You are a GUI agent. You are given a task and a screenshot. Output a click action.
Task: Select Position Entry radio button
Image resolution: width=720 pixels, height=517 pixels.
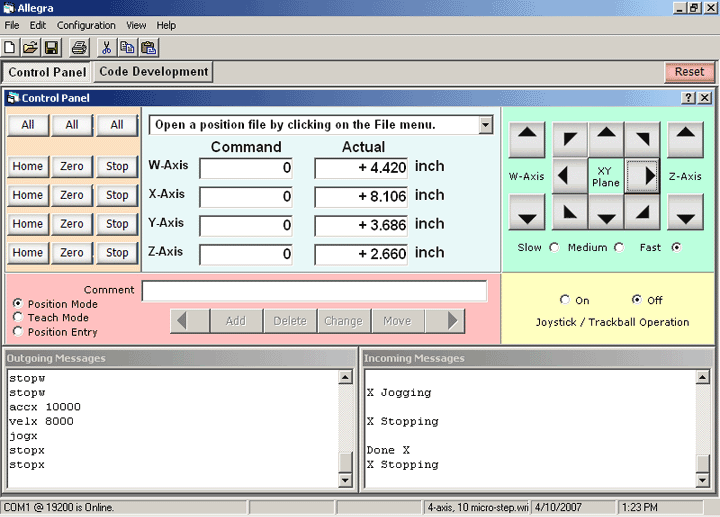pos(17,331)
